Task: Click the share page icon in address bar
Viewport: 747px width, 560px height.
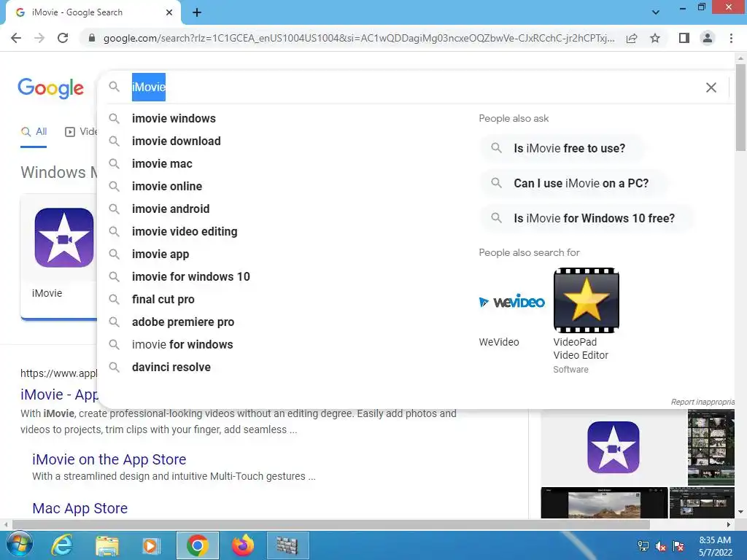Action: pos(632,38)
